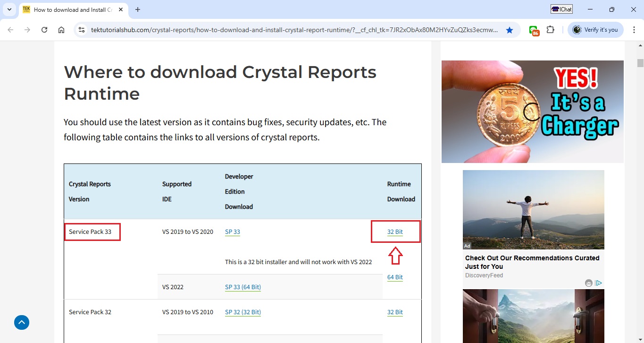Viewport: 644px width, 343px height.
Task: Click the DiscoveryFeed advertiser label
Action: (484, 275)
